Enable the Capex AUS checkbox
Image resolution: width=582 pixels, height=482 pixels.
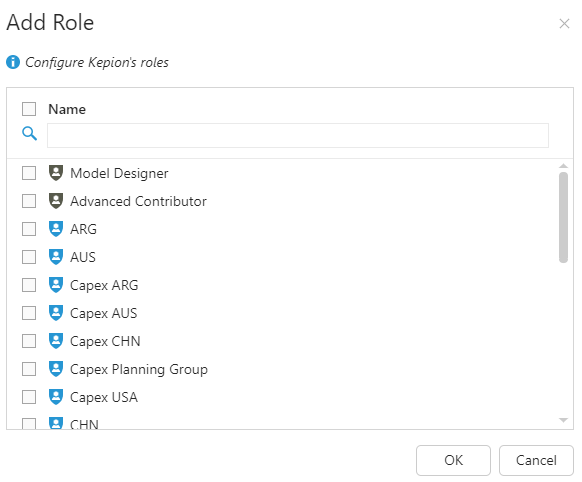click(29, 313)
